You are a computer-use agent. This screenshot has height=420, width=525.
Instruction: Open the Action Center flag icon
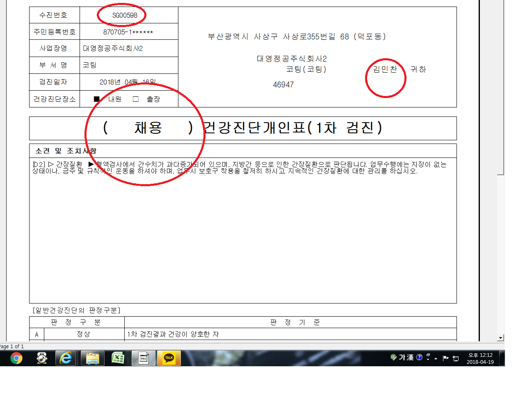[x=446, y=358]
